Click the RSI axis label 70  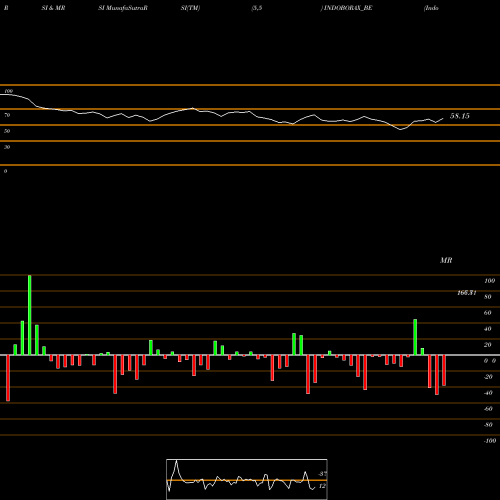tap(7, 115)
